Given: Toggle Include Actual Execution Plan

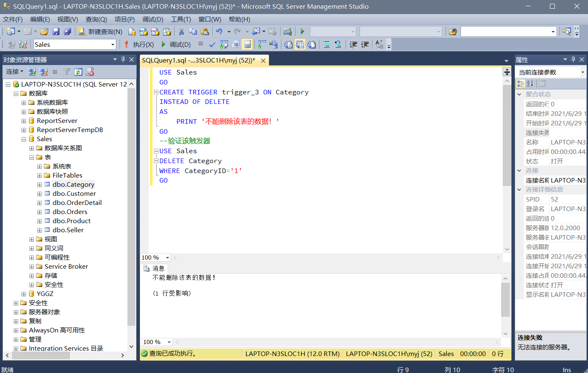Looking at the screenshot, I should [262, 44].
